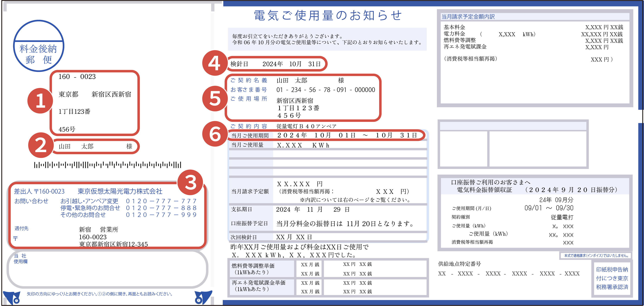The width and height of the screenshot is (644, 306).
Task: Click the 基本料金 row label
Action: [454, 27]
